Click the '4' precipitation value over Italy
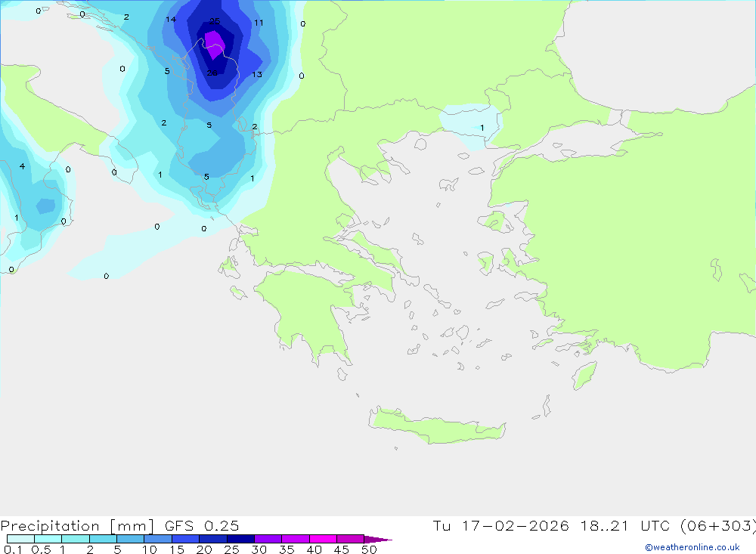The image size is (756, 554). point(22,166)
